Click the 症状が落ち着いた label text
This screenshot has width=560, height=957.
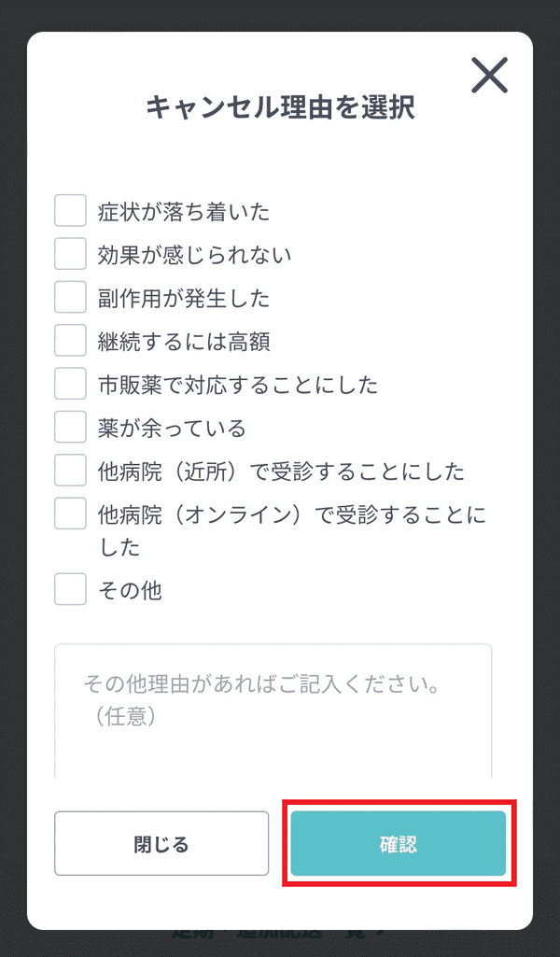pos(184,212)
